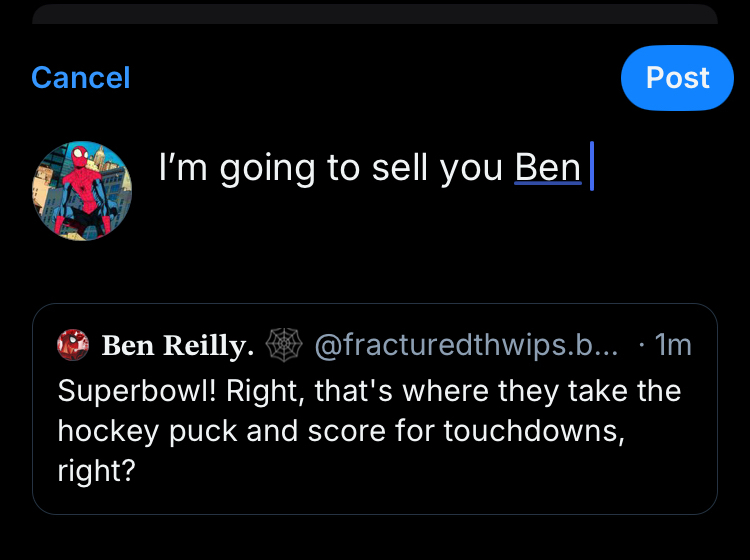The height and width of the screenshot is (560, 750).
Task: Tap the final right? line of quote
Action: pos(96,470)
